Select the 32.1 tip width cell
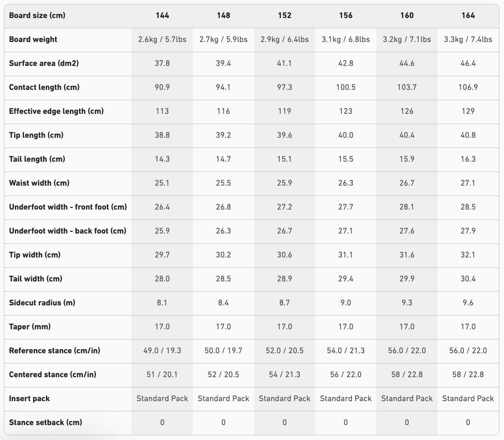The image size is (504, 440). pyautogui.click(x=468, y=255)
